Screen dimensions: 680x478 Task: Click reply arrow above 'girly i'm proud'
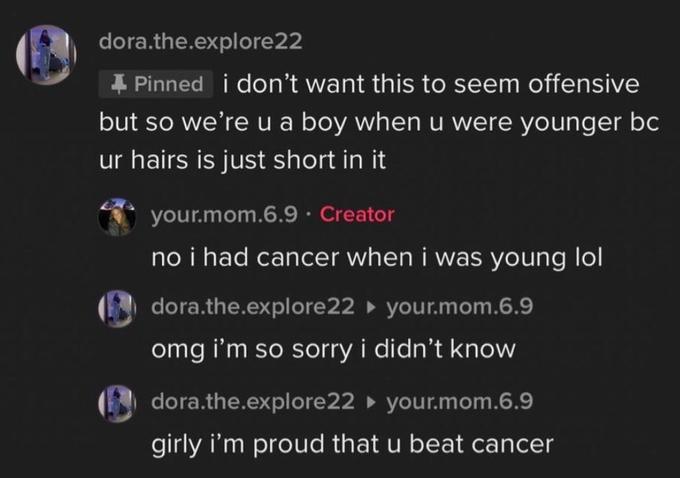(370, 403)
